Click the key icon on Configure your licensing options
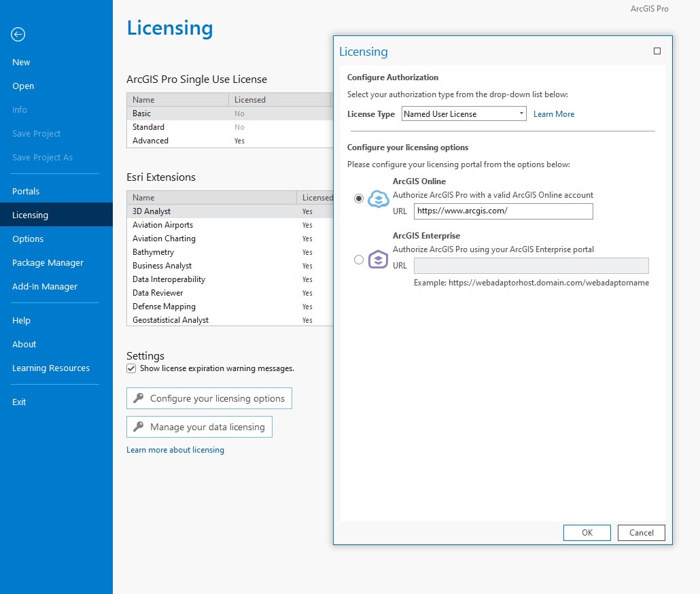The height and width of the screenshot is (594, 700). click(137, 398)
